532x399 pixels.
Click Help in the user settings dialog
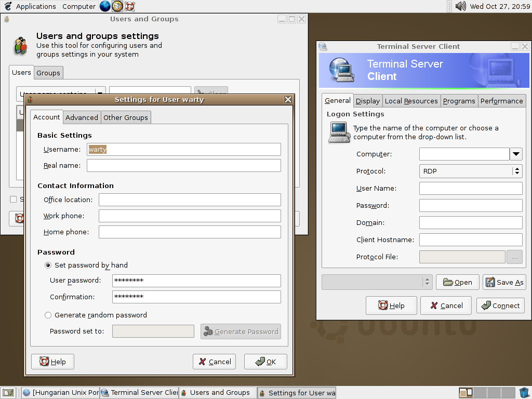[52, 362]
